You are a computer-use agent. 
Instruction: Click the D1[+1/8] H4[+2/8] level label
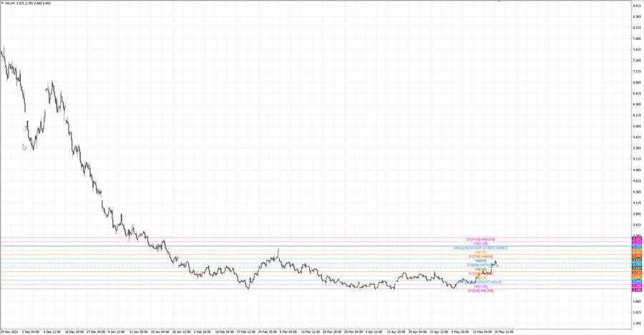481,239
